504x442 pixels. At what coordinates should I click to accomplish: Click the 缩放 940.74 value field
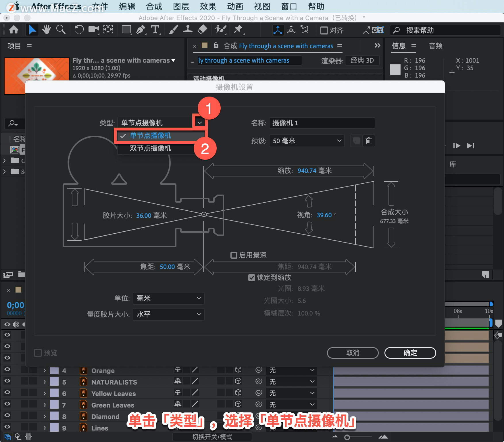[307, 171]
